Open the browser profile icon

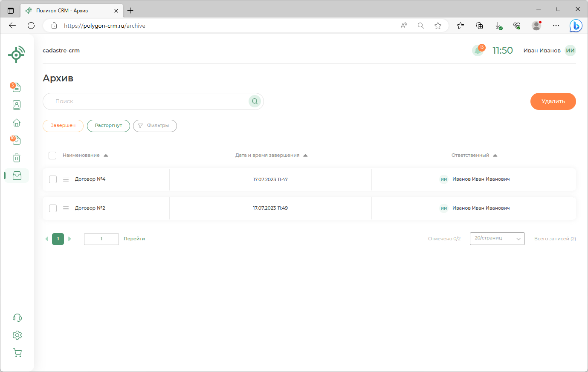click(x=536, y=26)
